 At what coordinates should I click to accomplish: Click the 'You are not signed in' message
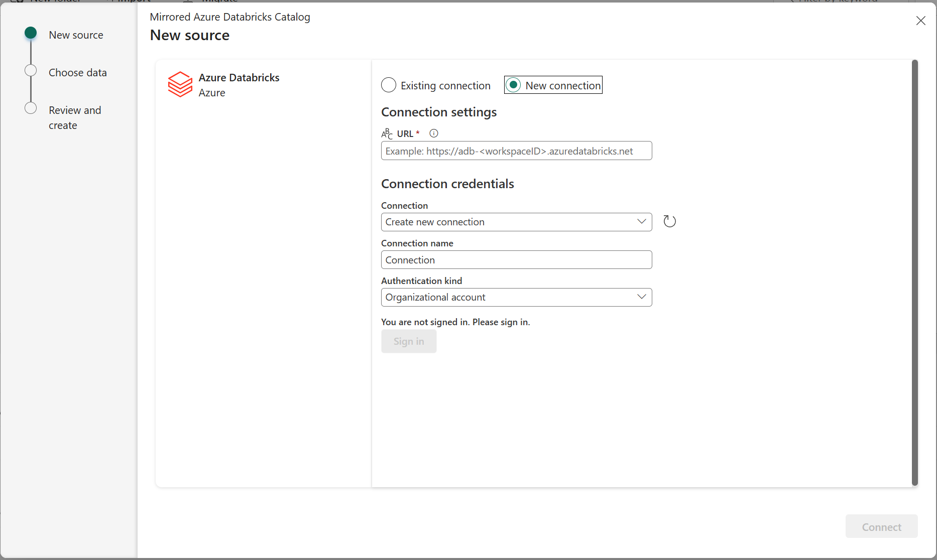[x=455, y=322]
